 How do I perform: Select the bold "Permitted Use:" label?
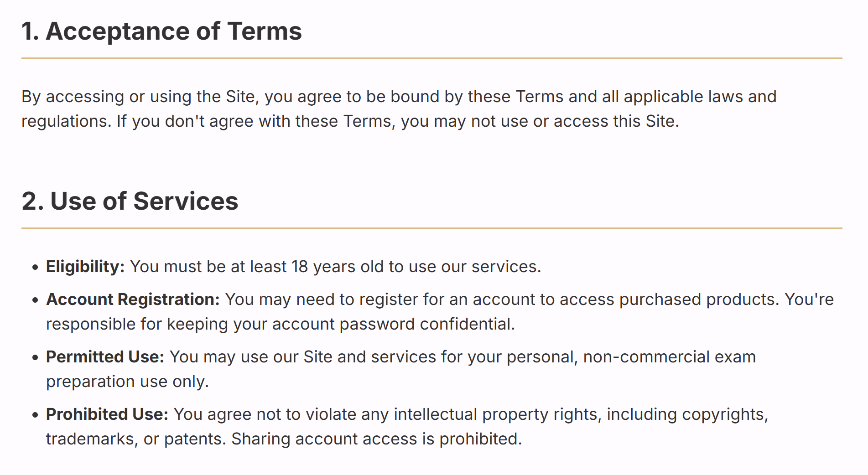[x=105, y=357]
